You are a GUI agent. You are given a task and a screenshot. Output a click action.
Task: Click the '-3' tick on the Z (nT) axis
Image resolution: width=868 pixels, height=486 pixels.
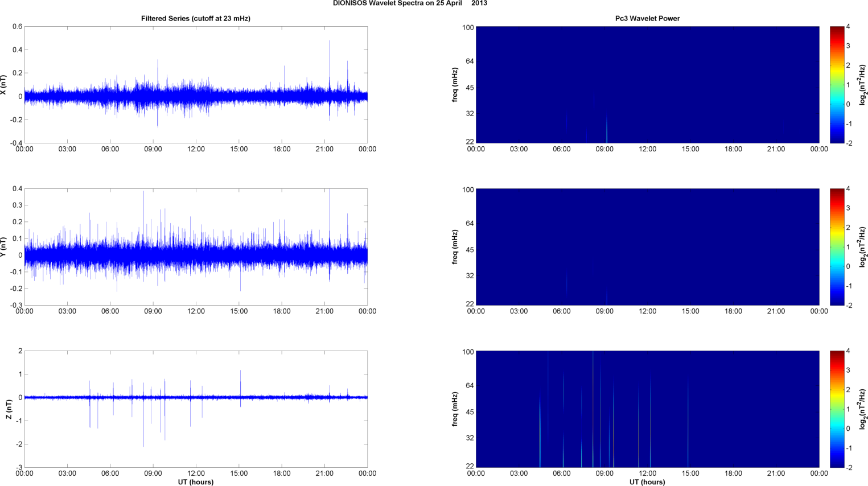tap(19, 467)
